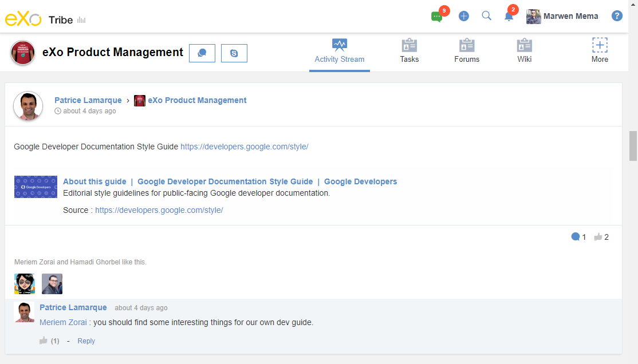
Task: Click the Reply link under comment
Action: 86,341
